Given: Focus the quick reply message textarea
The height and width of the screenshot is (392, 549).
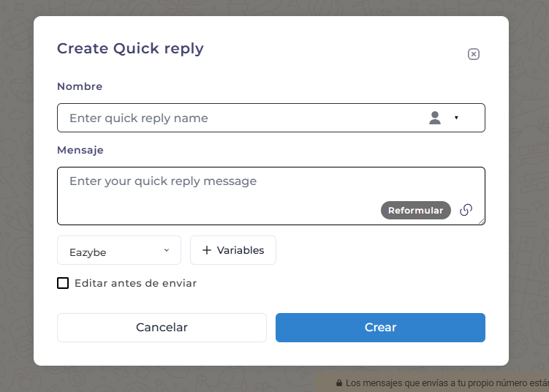Looking at the screenshot, I should (219, 189).
